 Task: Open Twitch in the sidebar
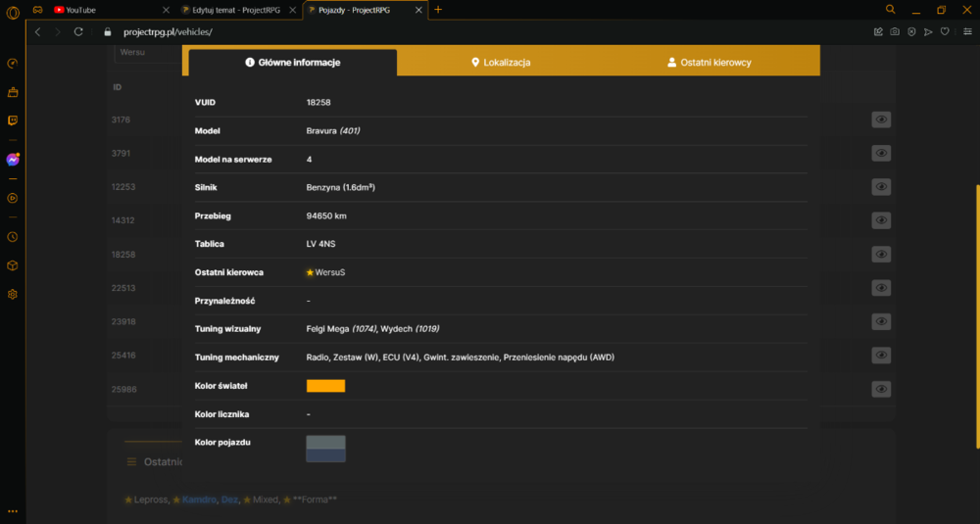pyautogui.click(x=13, y=120)
